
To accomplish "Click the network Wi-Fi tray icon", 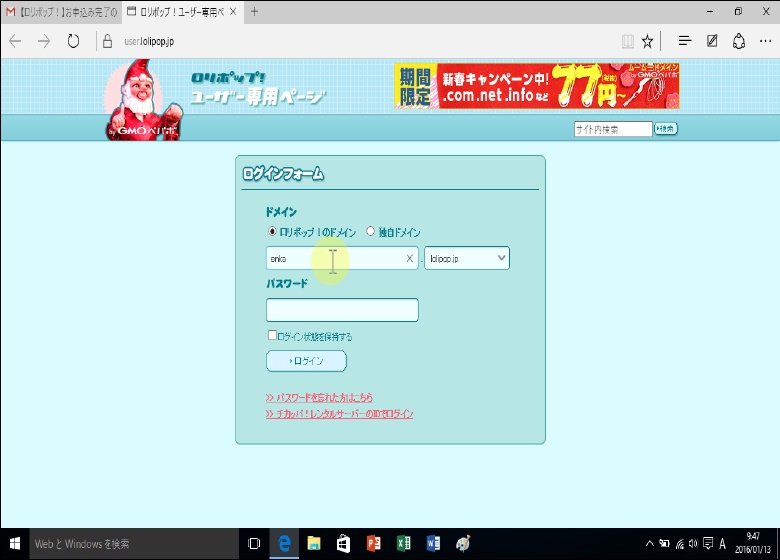I will pos(680,544).
